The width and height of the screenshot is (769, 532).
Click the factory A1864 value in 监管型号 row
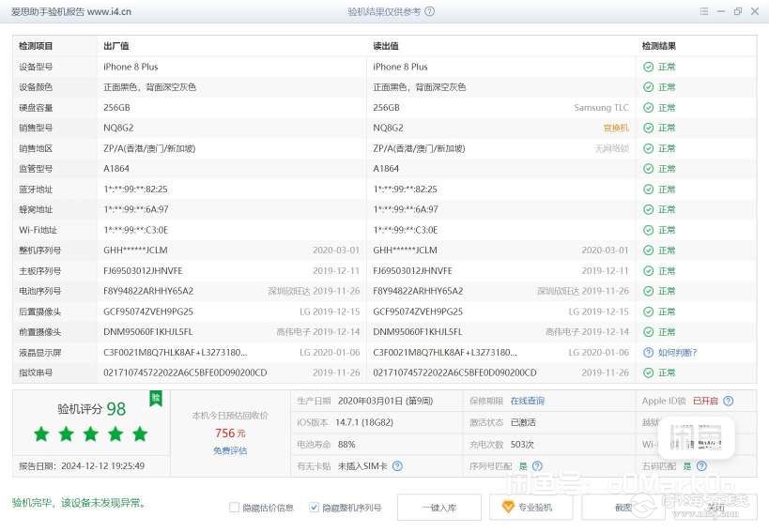click(x=116, y=169)
